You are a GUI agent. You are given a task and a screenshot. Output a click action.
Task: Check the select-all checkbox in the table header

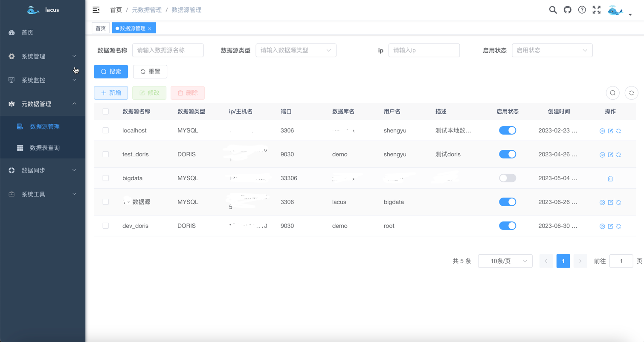(x=105, y=112)
